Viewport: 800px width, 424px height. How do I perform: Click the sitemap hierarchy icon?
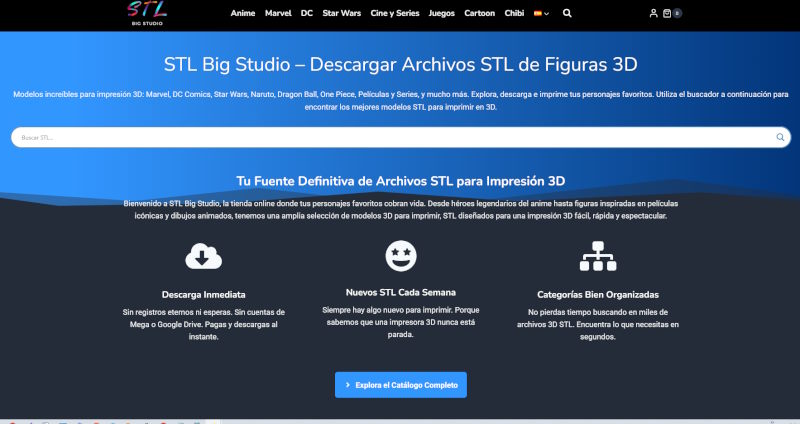point(598,256)
